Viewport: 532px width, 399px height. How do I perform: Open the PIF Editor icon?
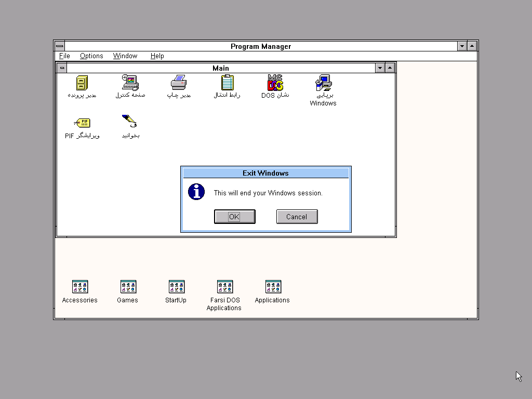82,123
